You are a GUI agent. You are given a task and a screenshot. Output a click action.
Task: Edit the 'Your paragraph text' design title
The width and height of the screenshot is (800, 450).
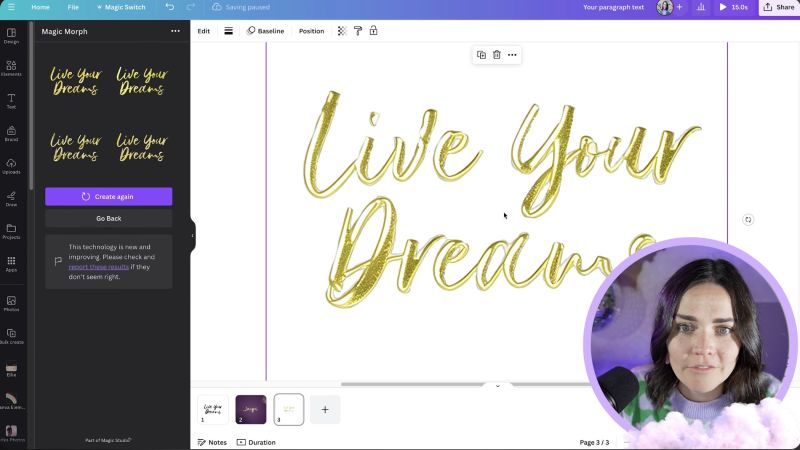[613, 7]
